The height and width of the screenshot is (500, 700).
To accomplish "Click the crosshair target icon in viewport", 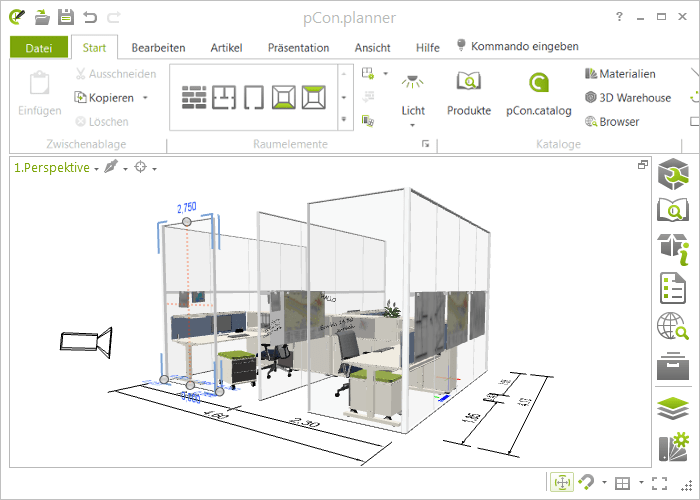I will coord(141,167).
